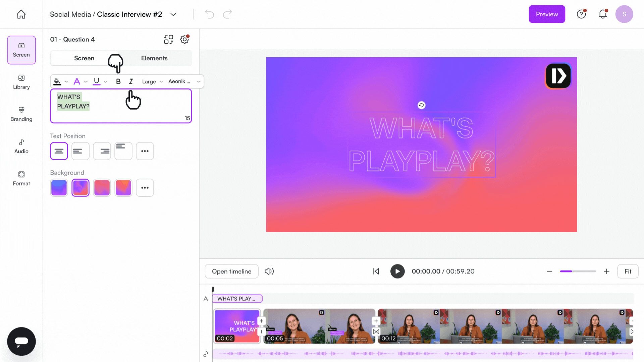Open the Aeonik font family dropdown
This screenshot has height=362, width=644.
point(183,81)
